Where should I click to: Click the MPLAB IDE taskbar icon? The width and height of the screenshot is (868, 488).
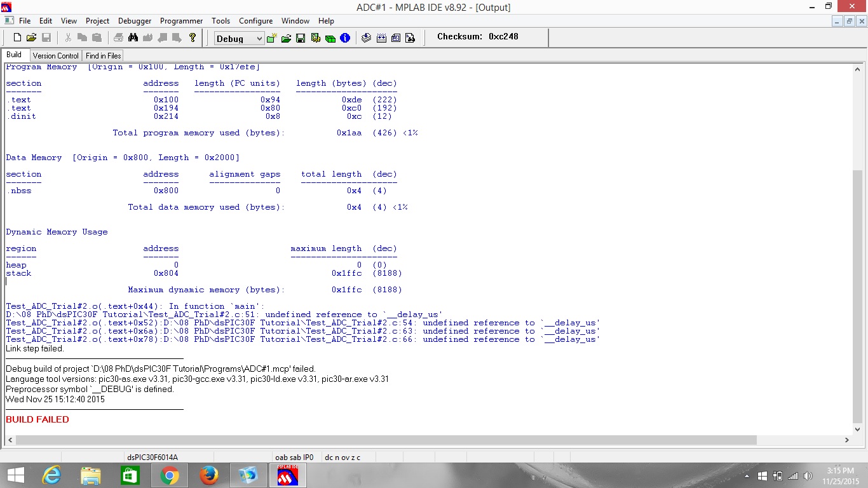tap(288, 475)
